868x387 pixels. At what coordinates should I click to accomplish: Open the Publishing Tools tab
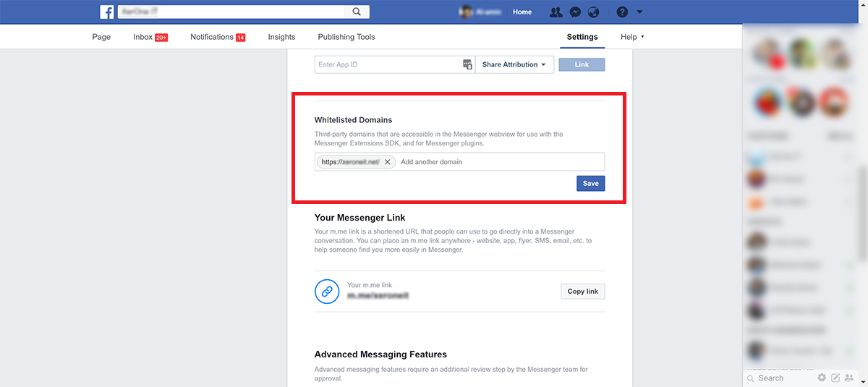click(346, 37)
